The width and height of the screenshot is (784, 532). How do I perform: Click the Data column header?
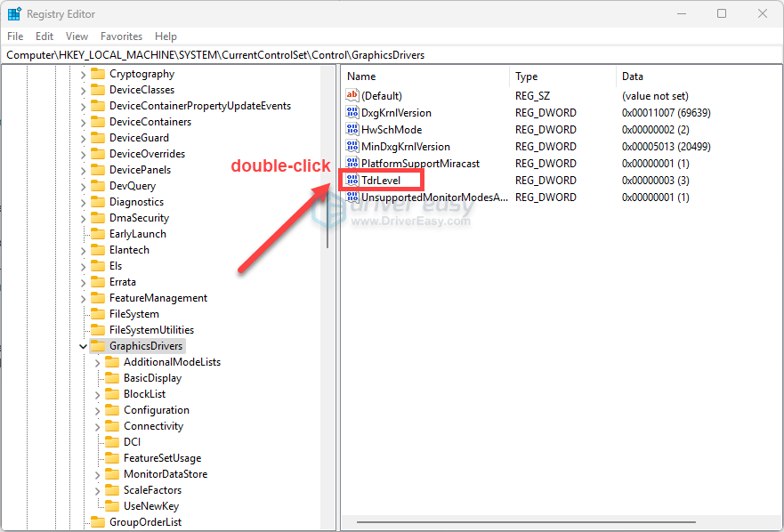tap(632, 77)
